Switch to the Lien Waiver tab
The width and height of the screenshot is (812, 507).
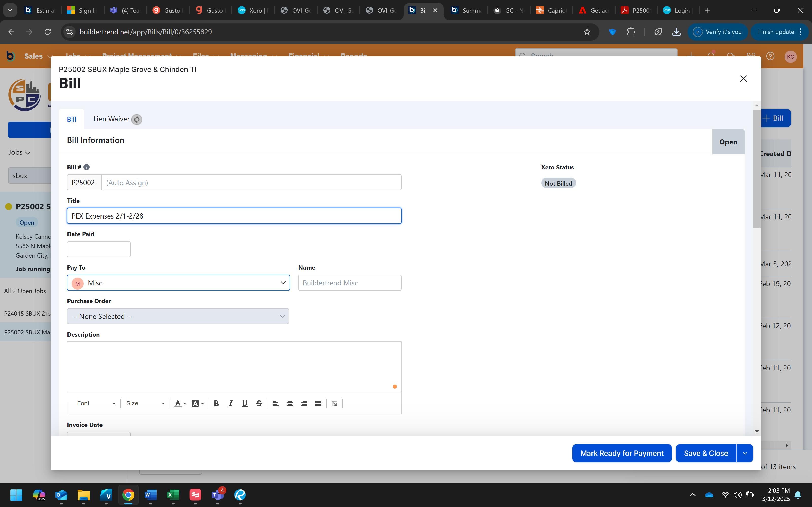tap(111, 119)
